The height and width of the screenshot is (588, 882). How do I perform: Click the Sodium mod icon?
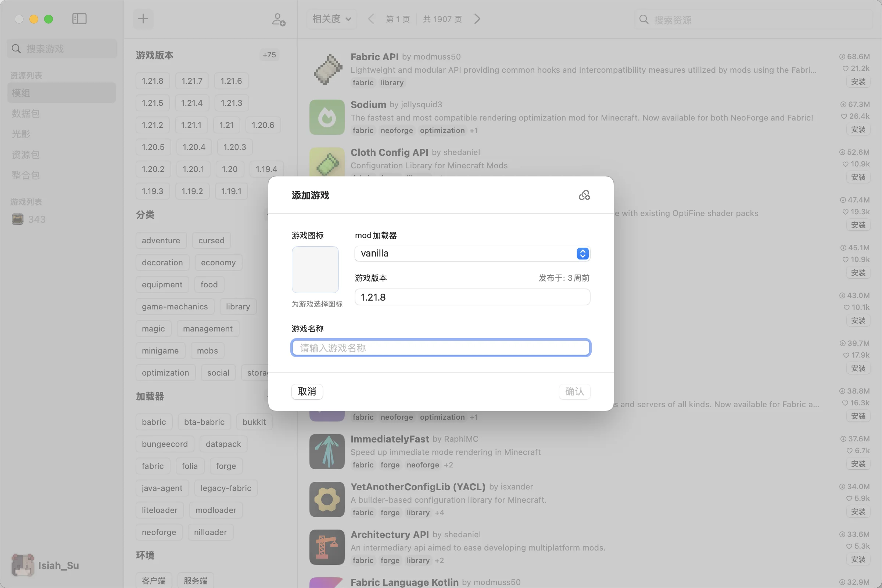(327, 117)
